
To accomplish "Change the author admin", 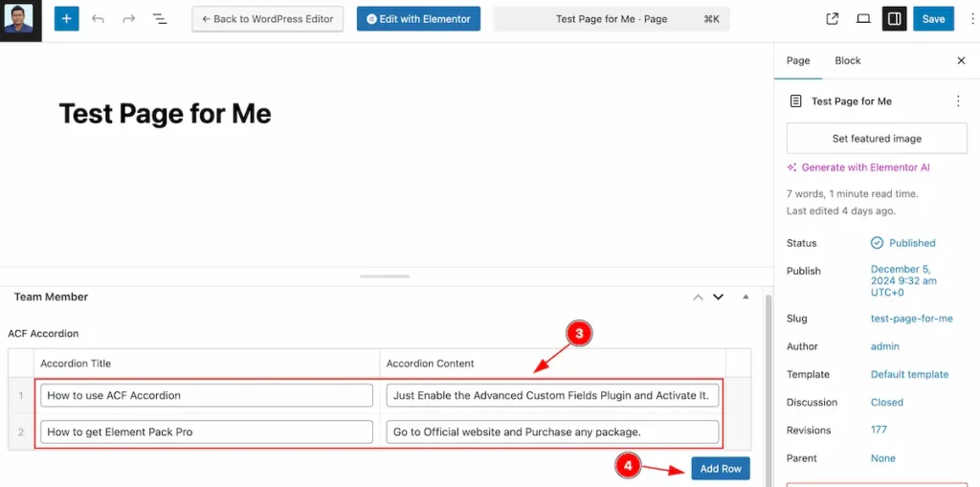I will coord(885,346).
